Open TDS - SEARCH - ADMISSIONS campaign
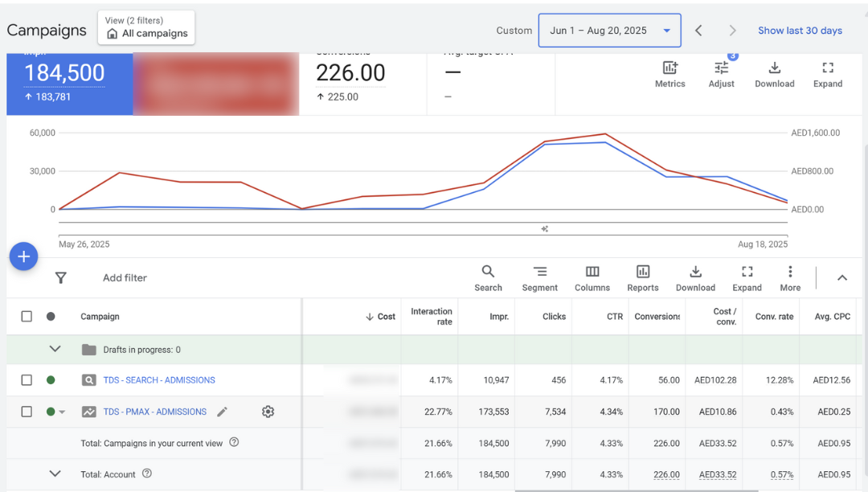This screenshot has width=868, height=492. tap(159, 380)
